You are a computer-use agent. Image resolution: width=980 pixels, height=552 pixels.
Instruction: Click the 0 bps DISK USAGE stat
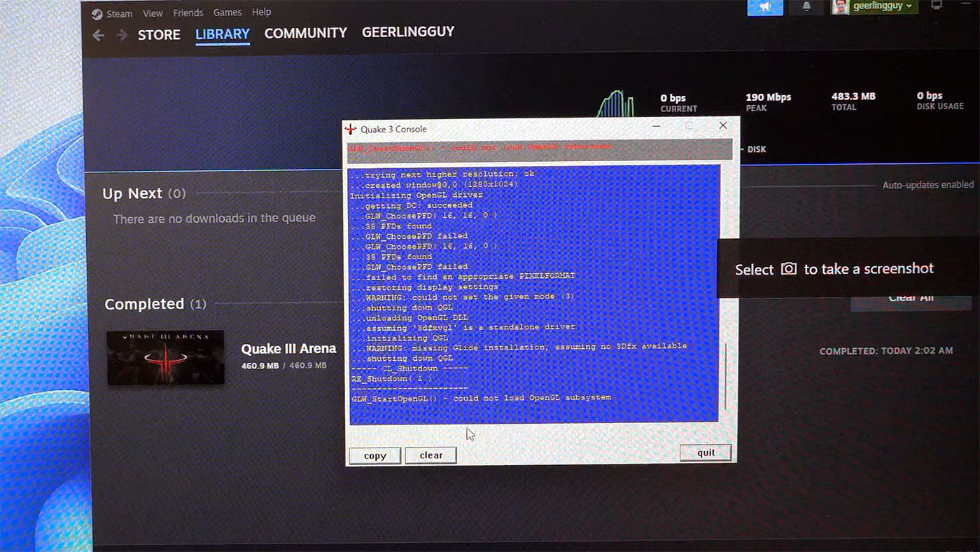click(940, 101)
